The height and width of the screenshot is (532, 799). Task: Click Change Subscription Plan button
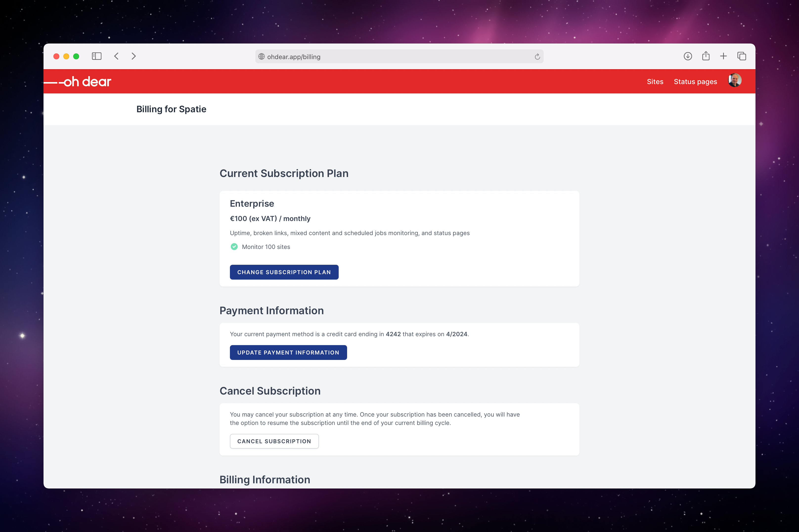(x=284, y=272)
